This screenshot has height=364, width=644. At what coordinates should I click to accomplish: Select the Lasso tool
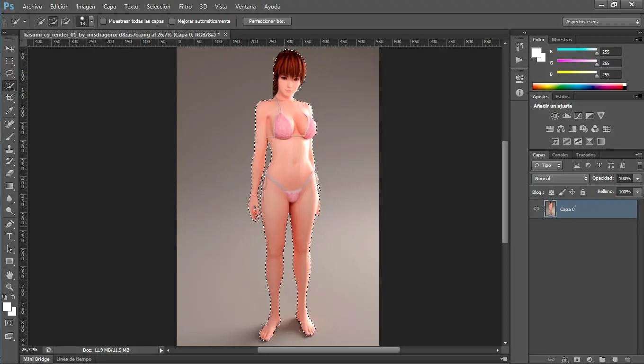9,73
